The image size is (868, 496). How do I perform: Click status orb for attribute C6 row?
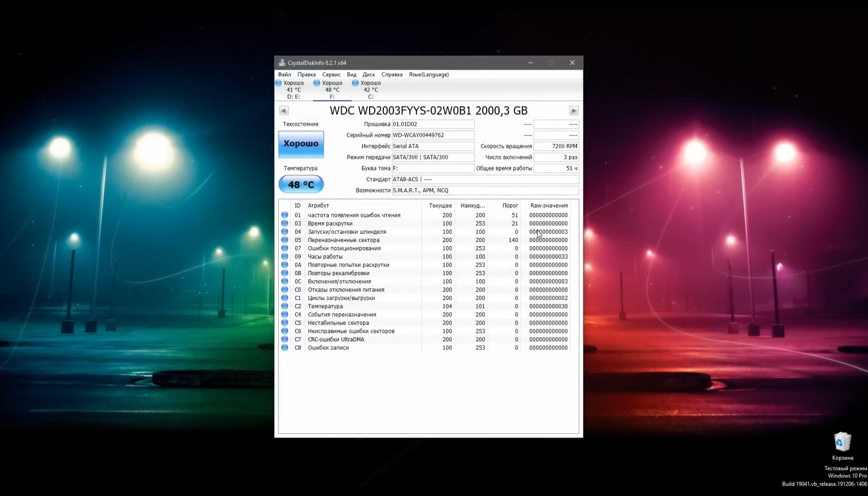tap(285, 331)
